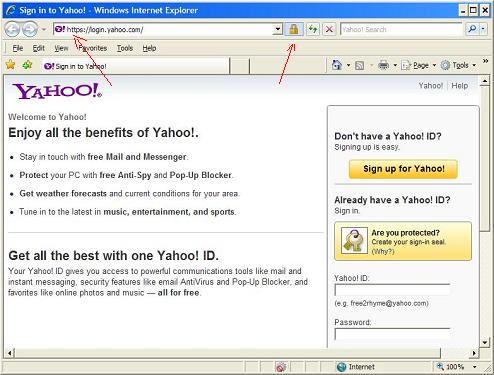Image resolution: width=494 pixels, height=375 pixels.
Task: Open the Page command menu
Action: (418, 65)
